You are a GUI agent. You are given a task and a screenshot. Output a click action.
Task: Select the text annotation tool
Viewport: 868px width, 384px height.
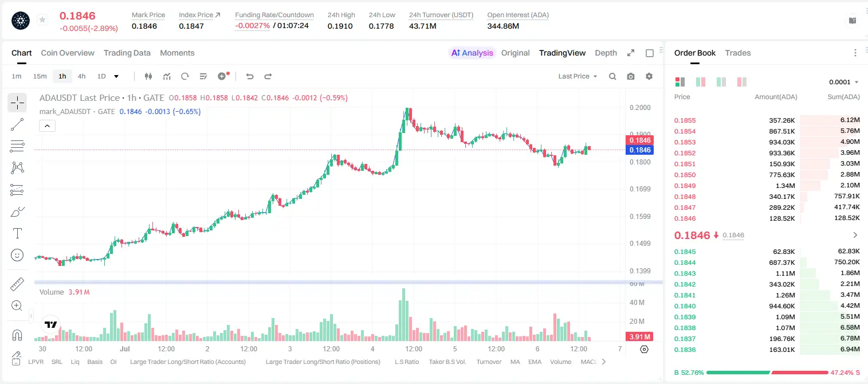(x=17, y=233)
